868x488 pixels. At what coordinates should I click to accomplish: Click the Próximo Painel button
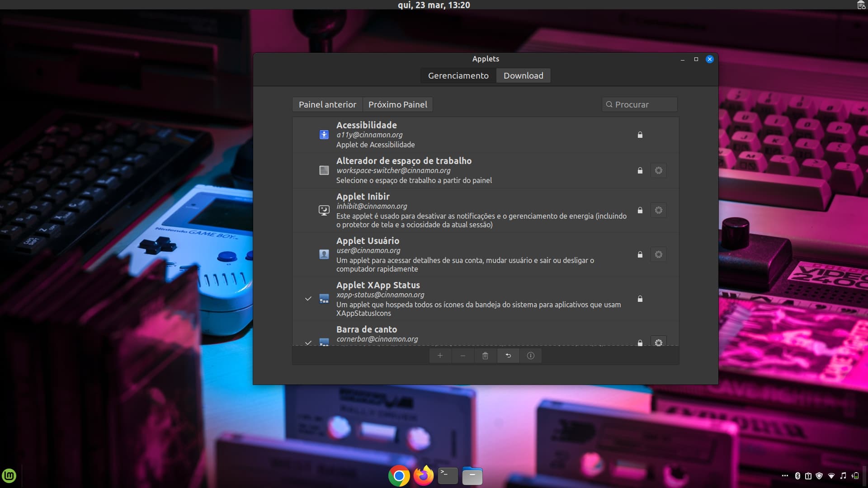tap(397, 104)
